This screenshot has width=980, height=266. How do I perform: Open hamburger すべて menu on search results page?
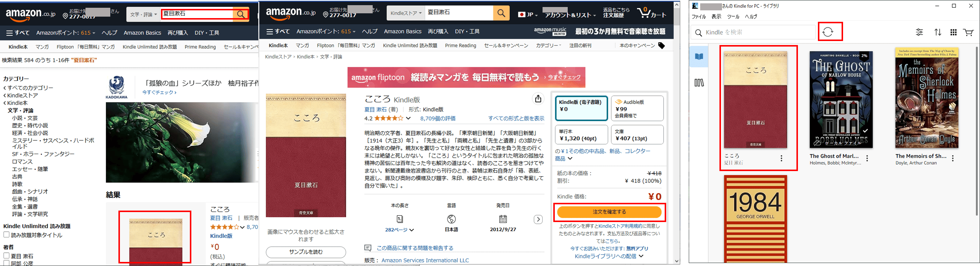click(x=18, y=33)
